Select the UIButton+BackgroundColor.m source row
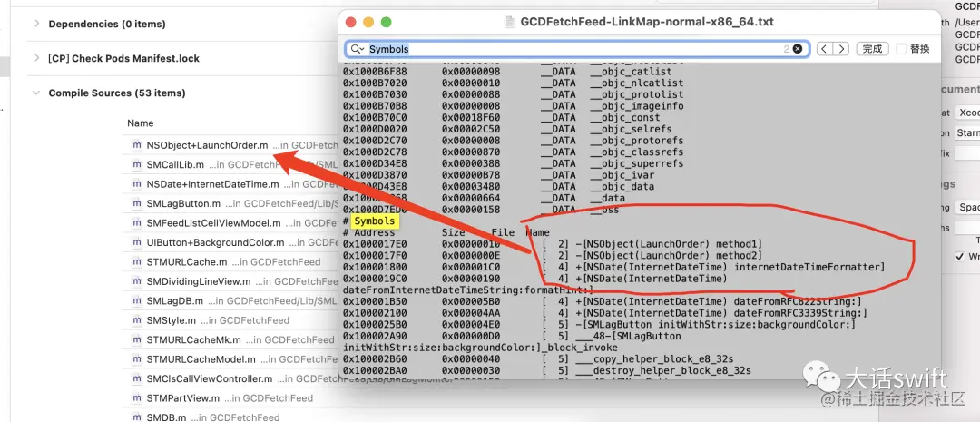Image resolution: width=980 pixels, height=422 pixels. 230,242
